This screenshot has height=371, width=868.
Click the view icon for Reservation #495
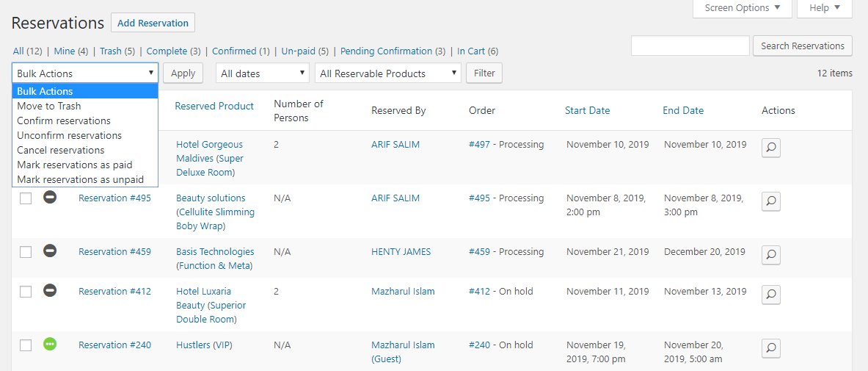(770, 201)
